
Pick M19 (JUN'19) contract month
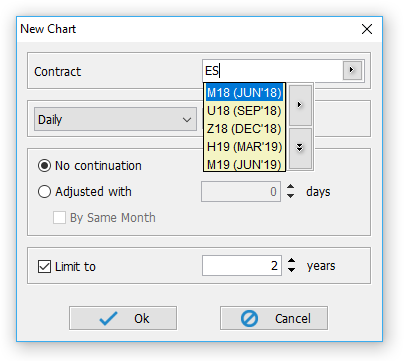pyautogui.click(x=244, y=164)
